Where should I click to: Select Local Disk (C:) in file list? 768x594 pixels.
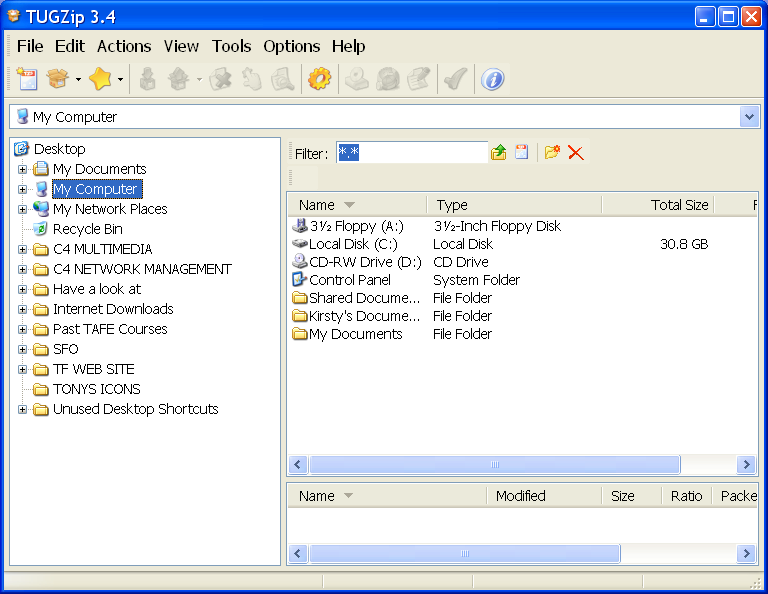[353, 244]
